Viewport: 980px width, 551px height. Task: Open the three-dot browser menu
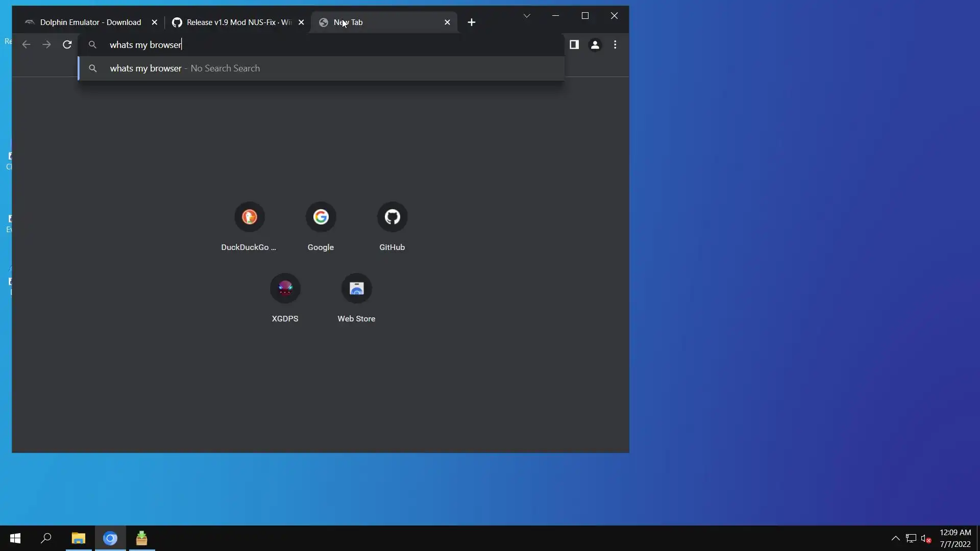click(615, 45)
